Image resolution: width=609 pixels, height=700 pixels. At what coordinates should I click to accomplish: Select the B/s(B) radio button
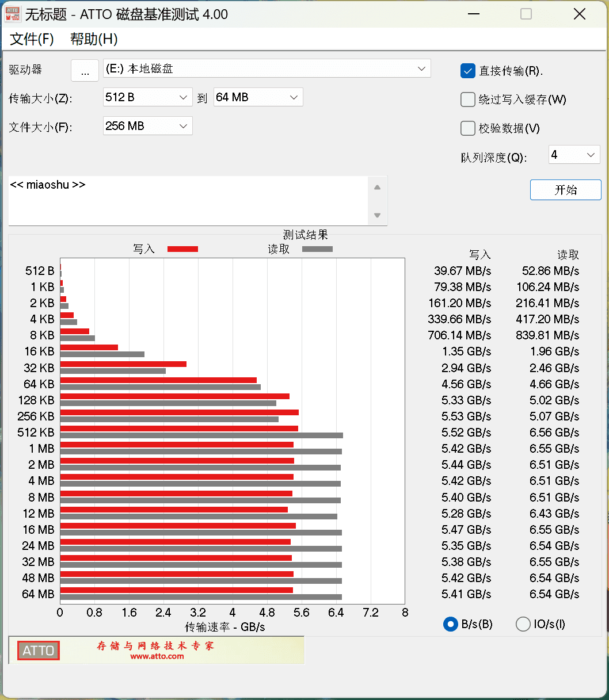tap(450, 624)
